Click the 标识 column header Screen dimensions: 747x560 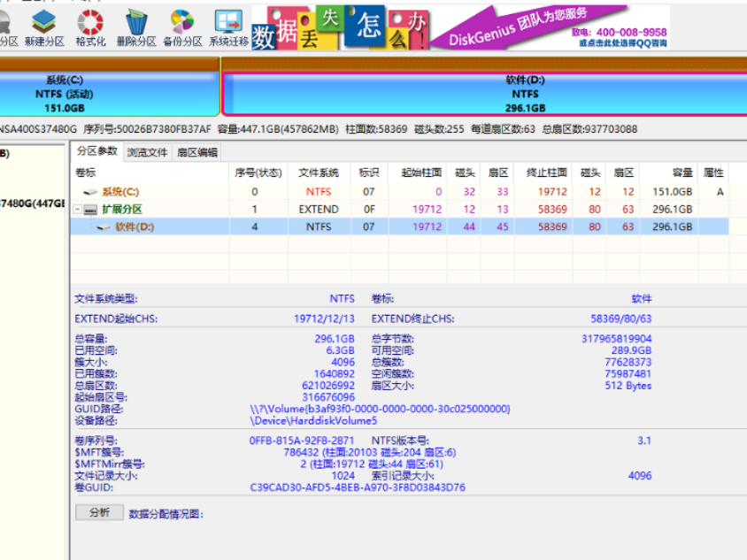click(369, 173)
